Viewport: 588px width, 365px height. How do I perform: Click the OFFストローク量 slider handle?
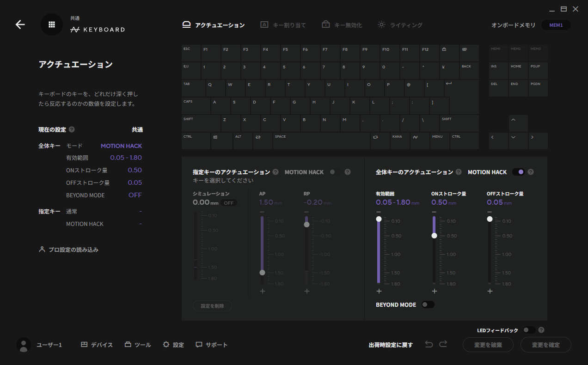490,219
